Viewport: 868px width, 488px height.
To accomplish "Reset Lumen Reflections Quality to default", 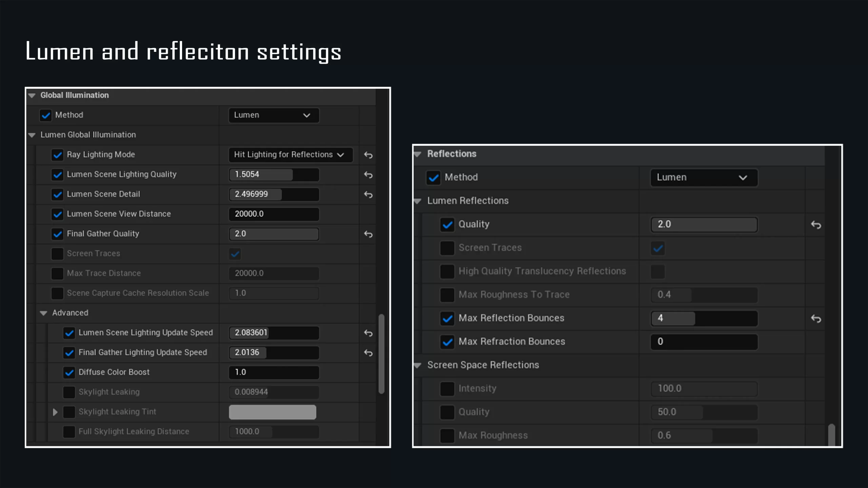I will pyautogui.click(x=816, y=225).
